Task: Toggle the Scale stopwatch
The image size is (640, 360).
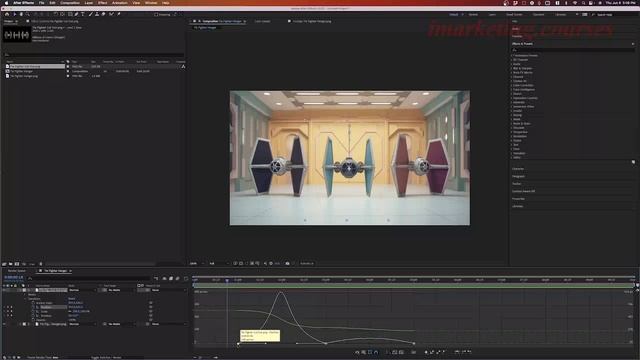Action: (x=33, y=311)
